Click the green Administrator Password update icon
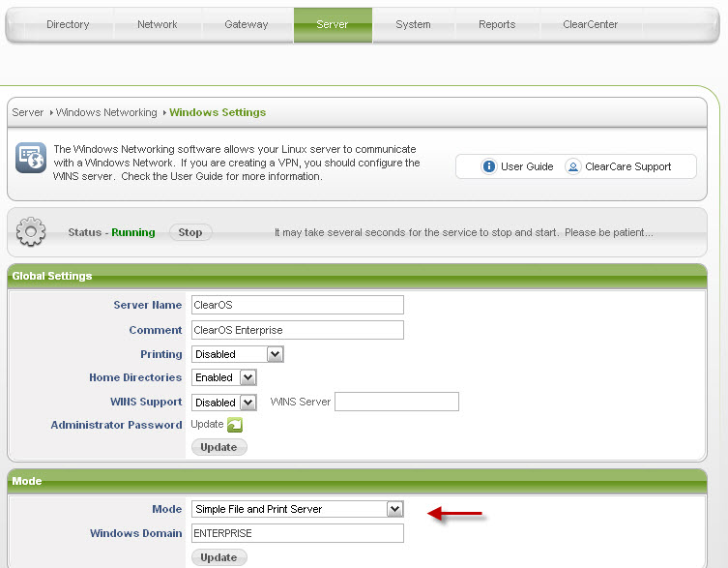 [x=235, y=425]
